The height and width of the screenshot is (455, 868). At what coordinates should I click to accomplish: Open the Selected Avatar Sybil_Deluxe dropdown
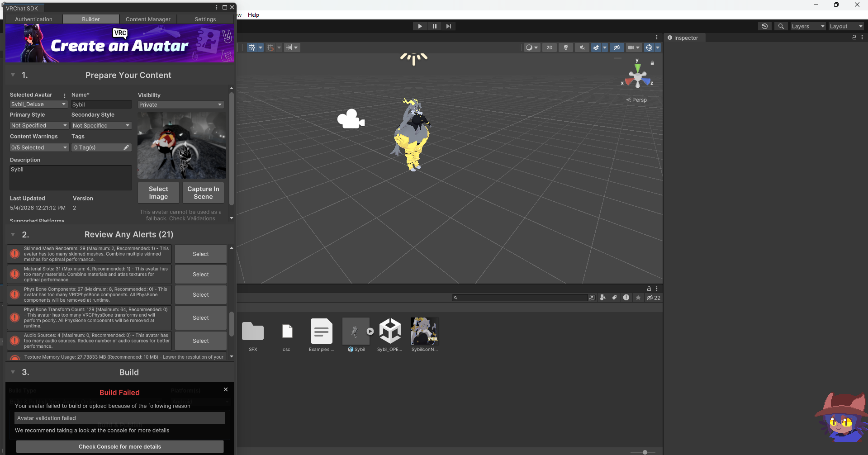click(39, 104)
